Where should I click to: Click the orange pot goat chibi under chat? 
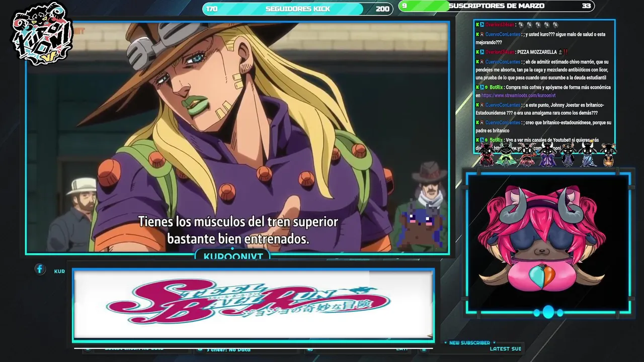pos(609,155)
